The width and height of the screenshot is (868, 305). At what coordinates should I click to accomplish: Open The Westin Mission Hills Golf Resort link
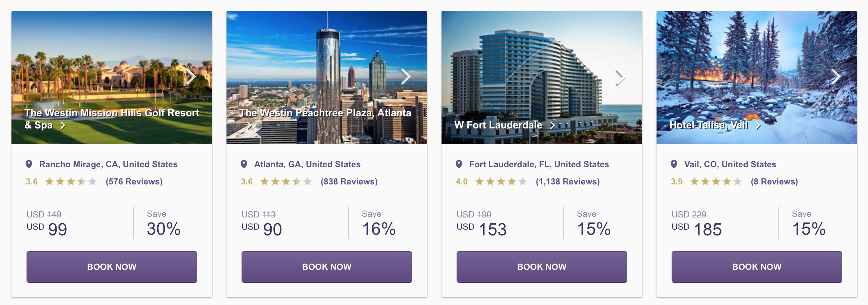click(112, 119)
